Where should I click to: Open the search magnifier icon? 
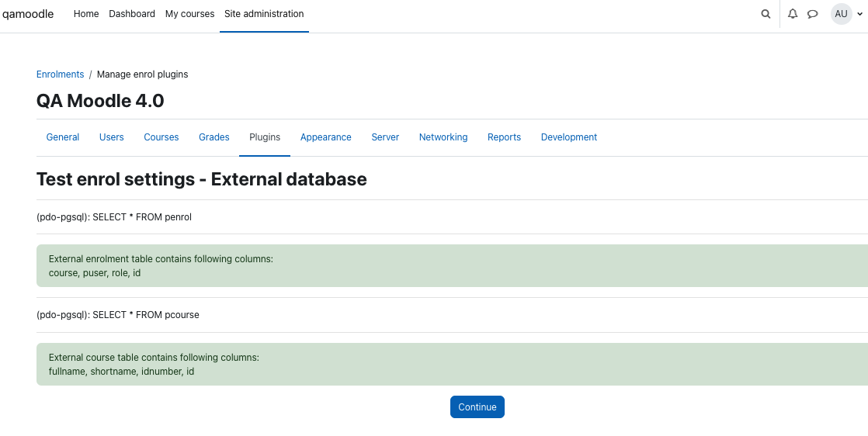tap(766, 14)
